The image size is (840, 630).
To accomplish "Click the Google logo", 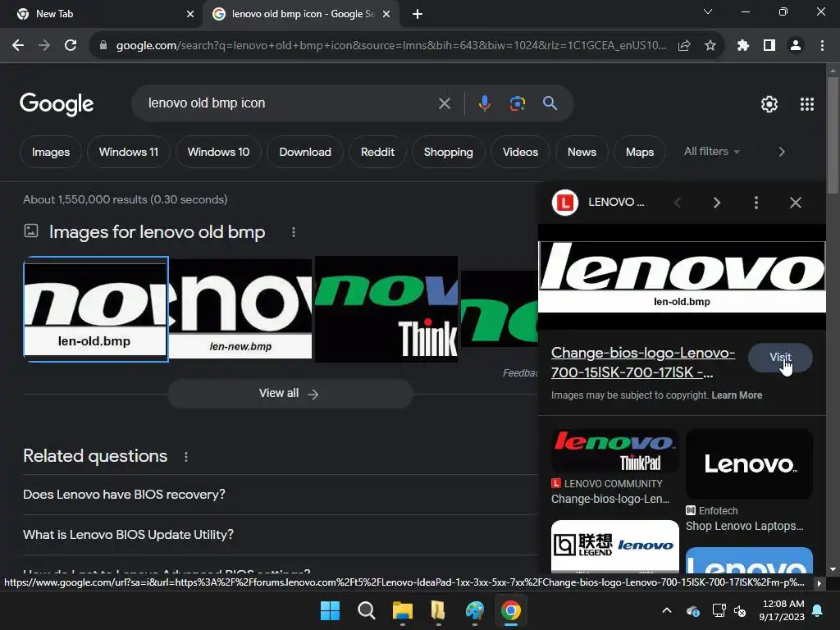I will tap(57, 104).
